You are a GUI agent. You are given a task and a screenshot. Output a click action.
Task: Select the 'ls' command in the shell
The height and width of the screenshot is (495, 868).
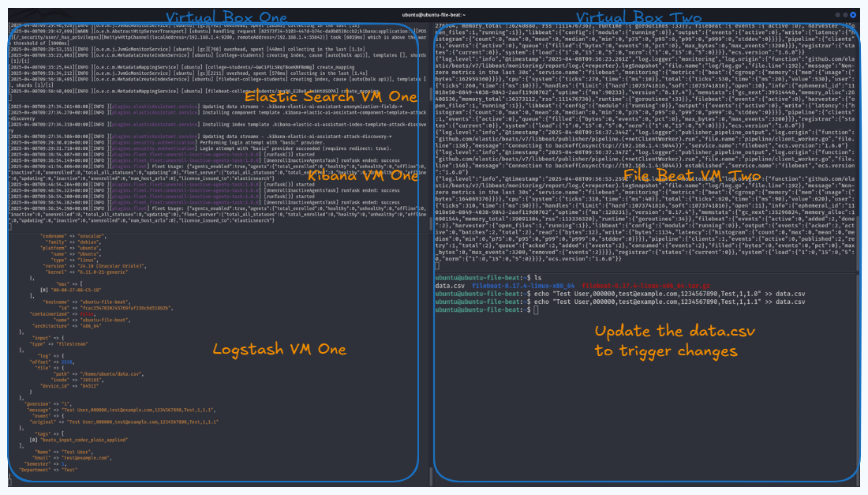tap(538, 278)
